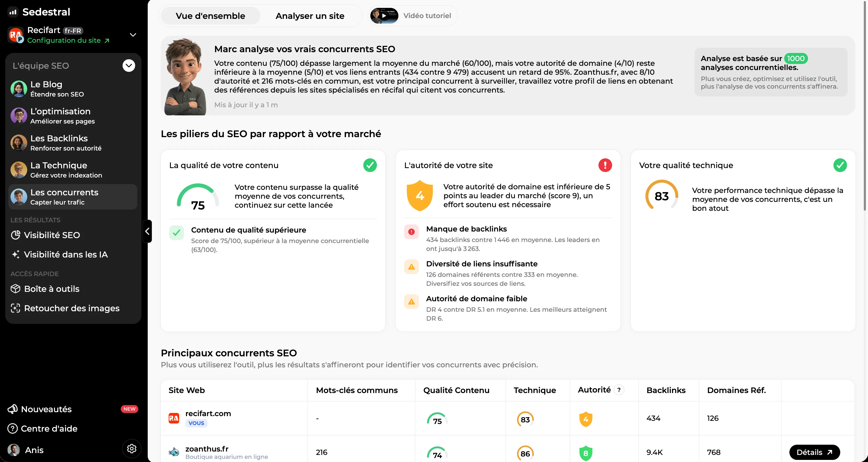Collapse the sidebar with the arrow handle
This screenshot has height=462, width=868.
tap(147, 231)
